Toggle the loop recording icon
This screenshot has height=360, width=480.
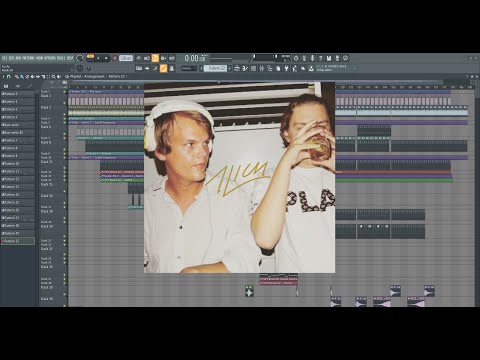pyautogui.click(x=172, y=58)
